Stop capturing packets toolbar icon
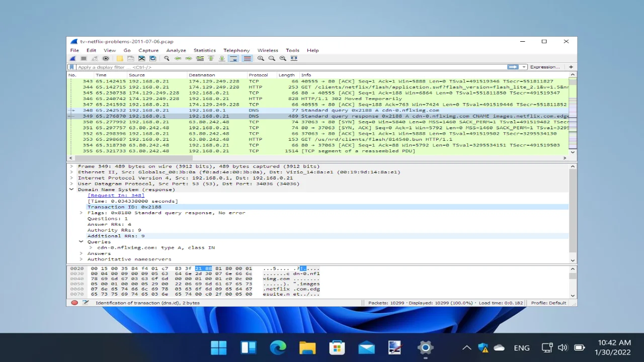Viewport: 644px width, 362px height. click(84, 58)
